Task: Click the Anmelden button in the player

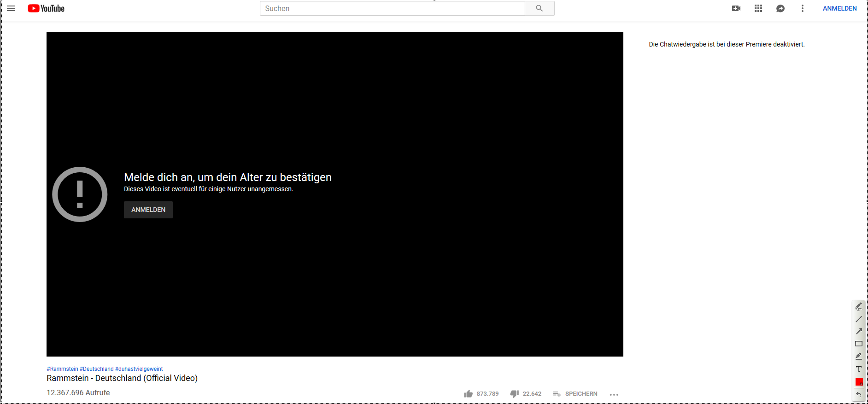Action: [x=148, y=210]
